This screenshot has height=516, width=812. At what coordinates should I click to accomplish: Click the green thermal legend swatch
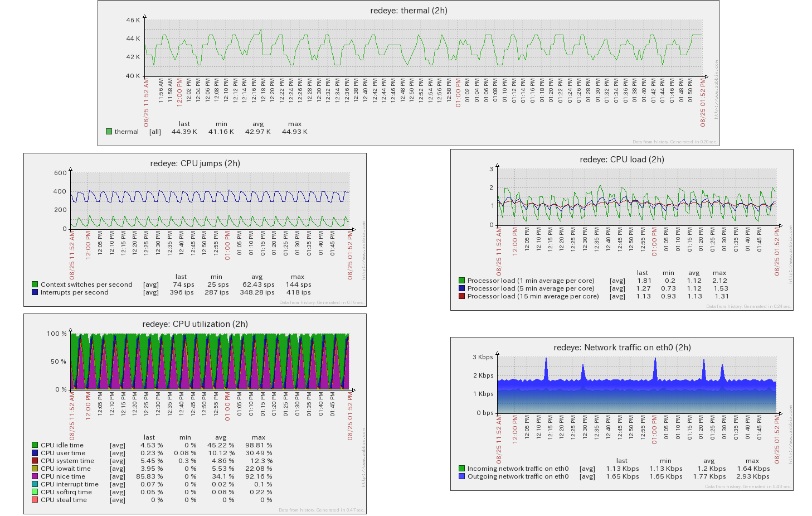point(109,132)
